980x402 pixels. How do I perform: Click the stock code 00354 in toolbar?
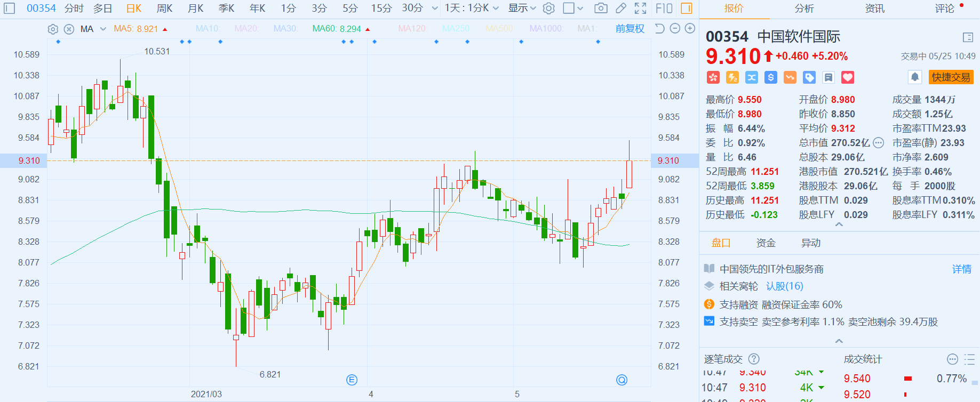pyautogui.click(x=41, y=9)
